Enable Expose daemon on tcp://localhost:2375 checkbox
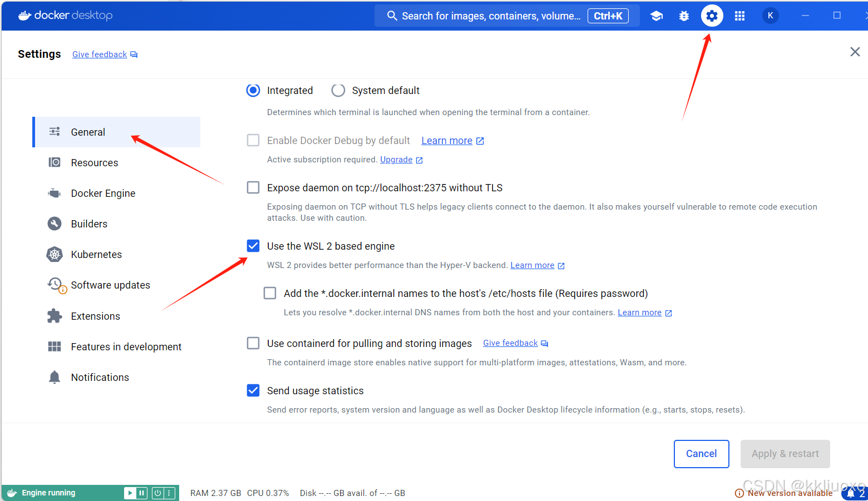This screenshot has width=868, height=501. tap(253, 187)
